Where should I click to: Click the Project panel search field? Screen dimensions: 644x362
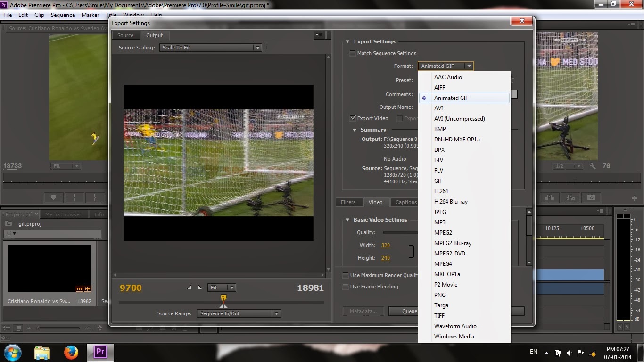coord(52,233)
